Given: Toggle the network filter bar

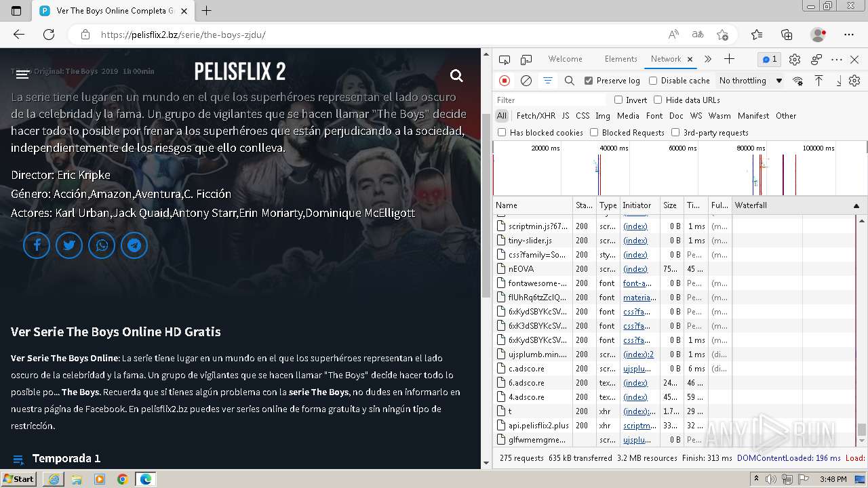Looking at the screenshot, I should pos(548,81).
